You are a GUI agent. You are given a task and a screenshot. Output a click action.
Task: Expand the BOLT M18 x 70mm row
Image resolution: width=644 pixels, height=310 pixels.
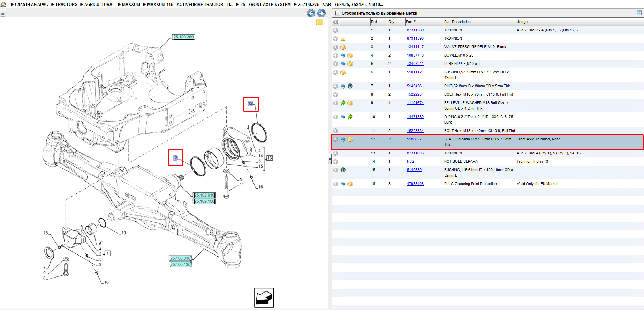(x=335, y=95)
